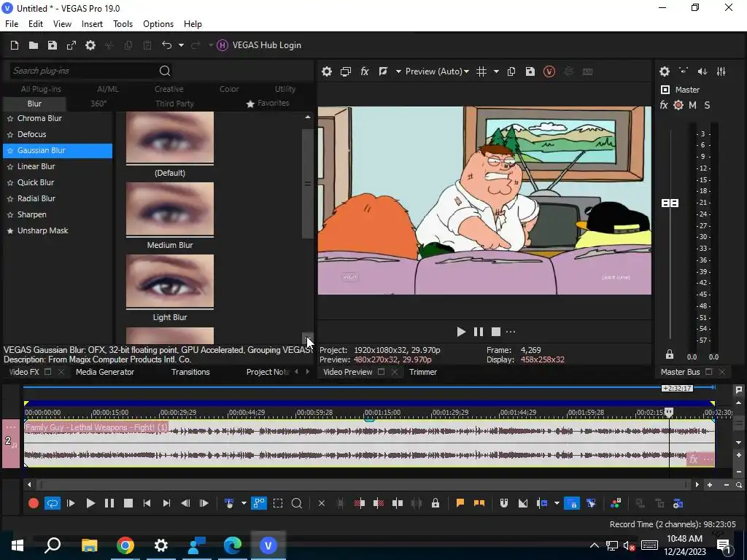747x560 pixels.
Task: Open the Render As export icon
Action: point(71,45)
